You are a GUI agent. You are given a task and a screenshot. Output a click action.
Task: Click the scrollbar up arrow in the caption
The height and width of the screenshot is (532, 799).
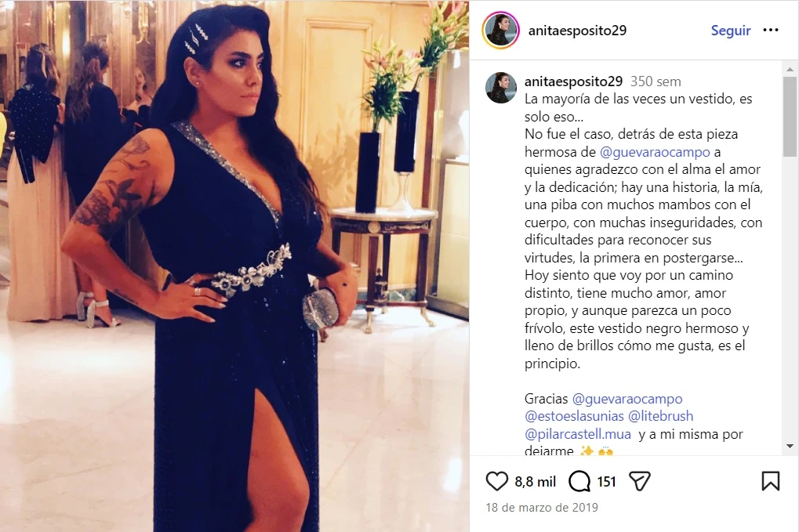790,69
